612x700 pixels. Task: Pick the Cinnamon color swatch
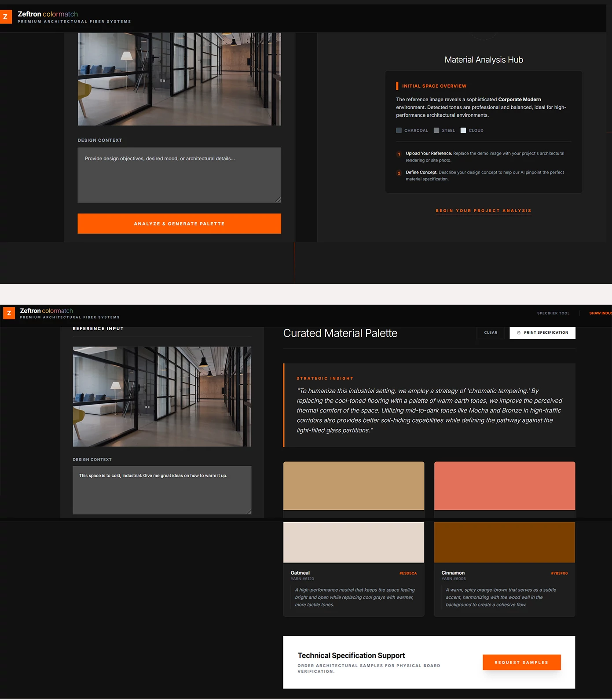pyautogui.click(x=504, y=542)
